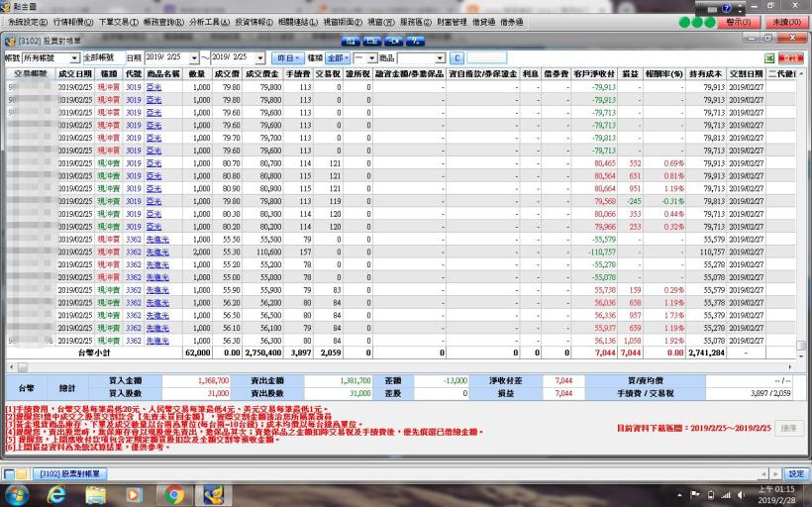Click the empty field right of the C button

(x=487, y=58)
